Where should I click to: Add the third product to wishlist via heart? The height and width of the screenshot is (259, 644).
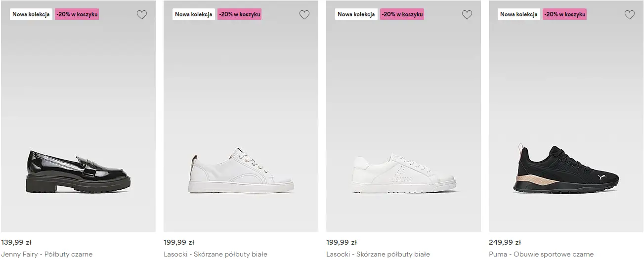tap(467, 15)
